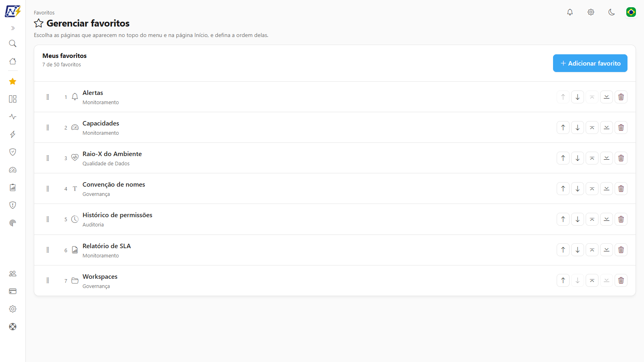
Task: Move Convenção de nomes up
Action: tap(563, 189)
